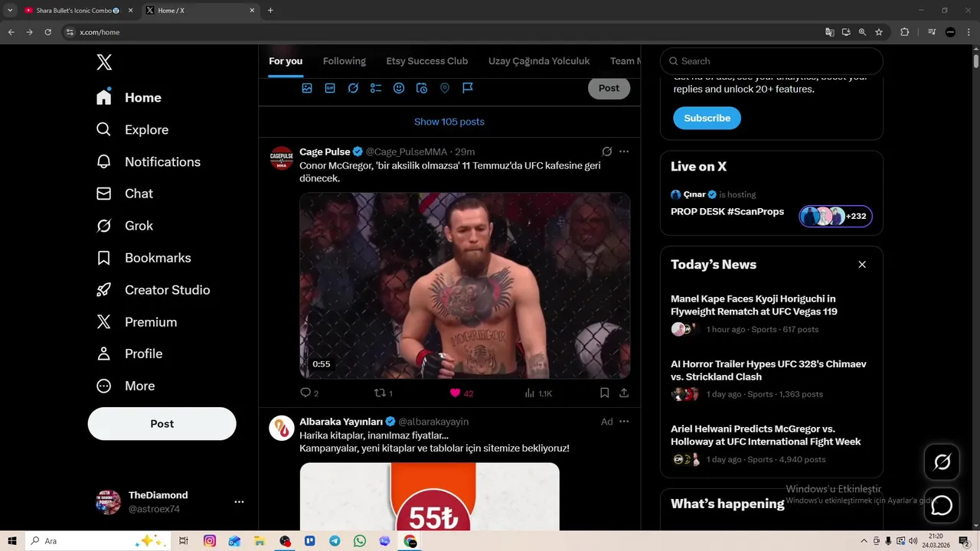Image resolution: width=980 pixels, height=551 pixels.
Task: Open Chat in the sidebar
Action: (x=125, y=194)
